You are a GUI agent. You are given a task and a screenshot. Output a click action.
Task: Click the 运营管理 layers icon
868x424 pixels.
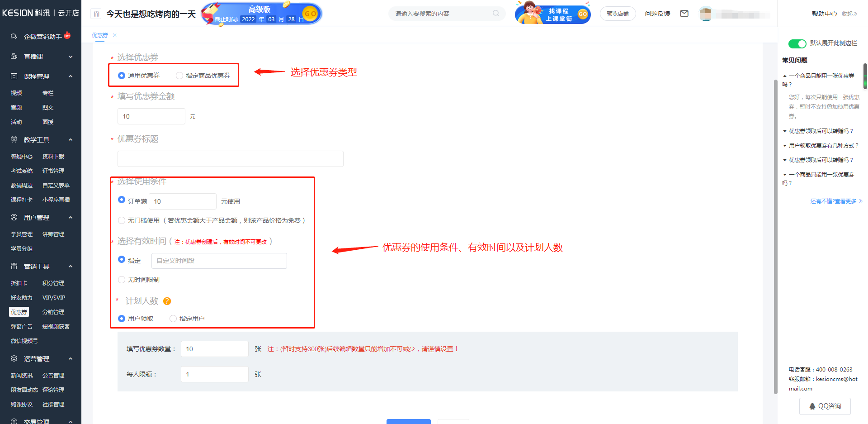click(x=14, y=358)
